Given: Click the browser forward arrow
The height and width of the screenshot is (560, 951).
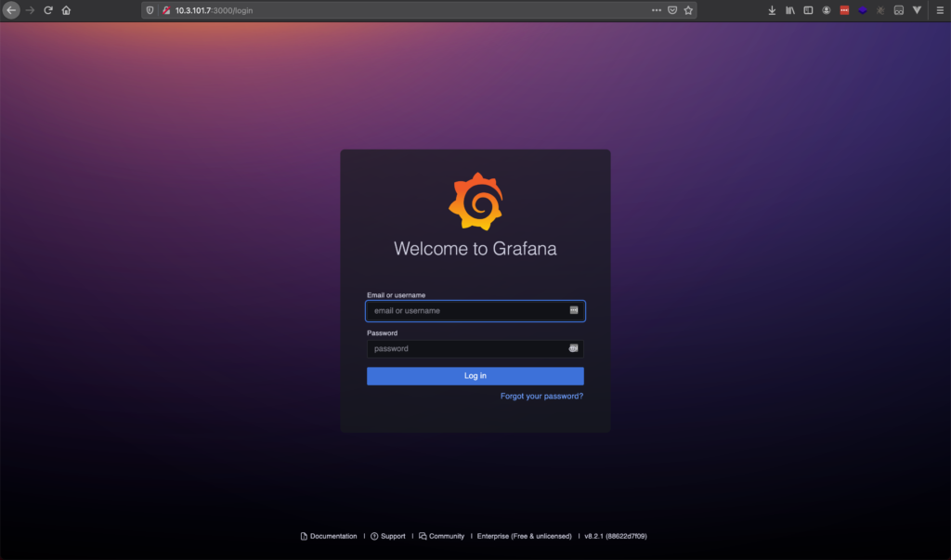Looking at the screenshot, I should coord(30,10).
